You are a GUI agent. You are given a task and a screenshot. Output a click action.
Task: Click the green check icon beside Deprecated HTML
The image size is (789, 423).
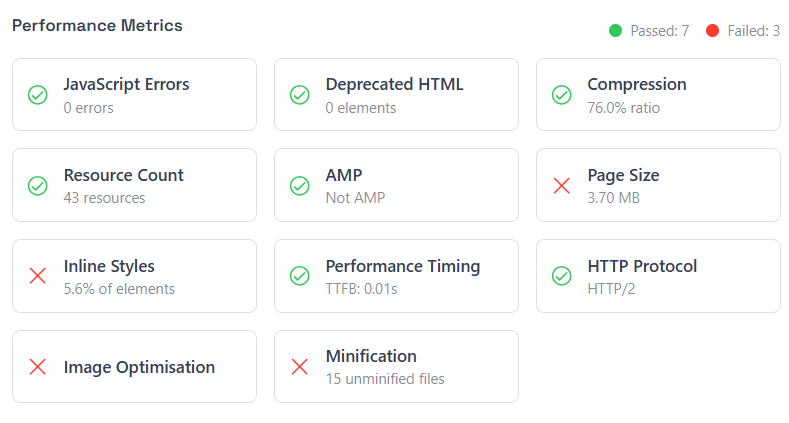(299, 95)
